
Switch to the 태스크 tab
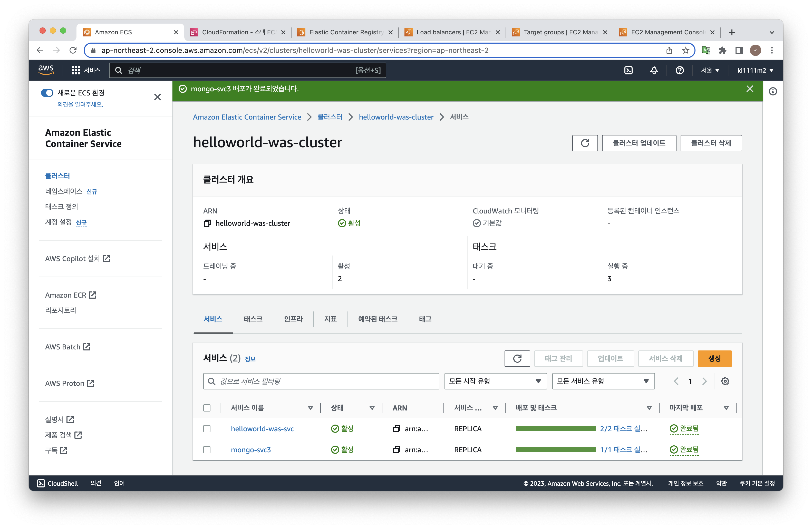click(x=253, y=319)
